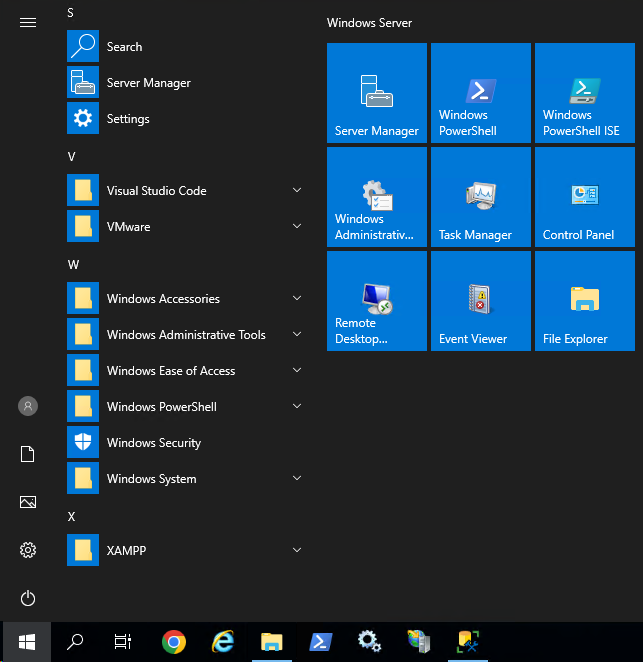Launch Google Chrome from the taskbar

174,642
